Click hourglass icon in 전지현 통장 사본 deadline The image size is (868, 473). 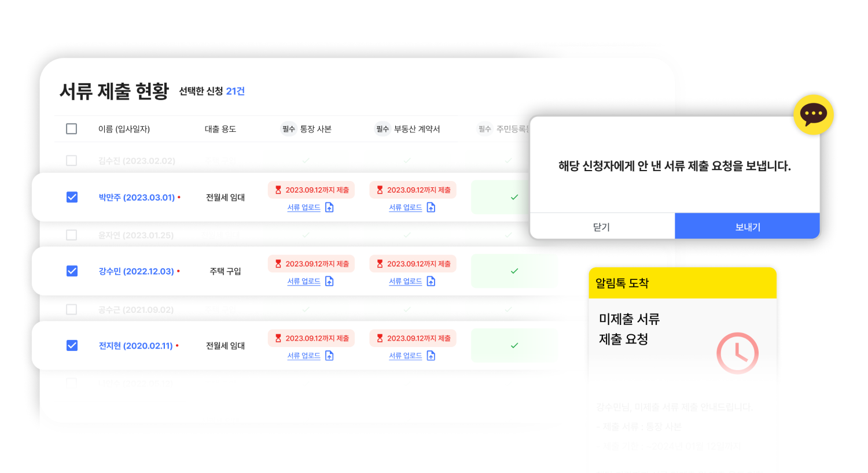point(278,338)
